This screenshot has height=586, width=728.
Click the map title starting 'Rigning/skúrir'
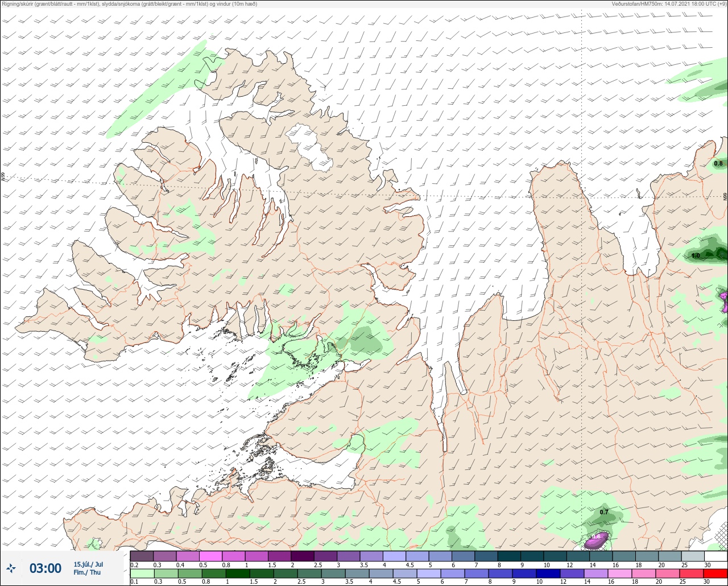click(130, 4)
